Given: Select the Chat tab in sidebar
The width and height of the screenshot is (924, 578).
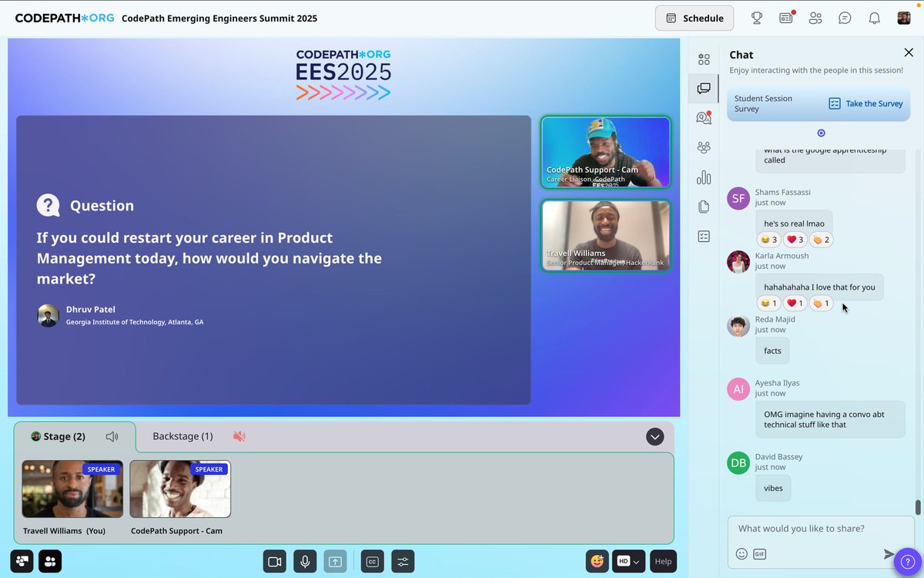Looking at the screenshot, I should (704, 89).
